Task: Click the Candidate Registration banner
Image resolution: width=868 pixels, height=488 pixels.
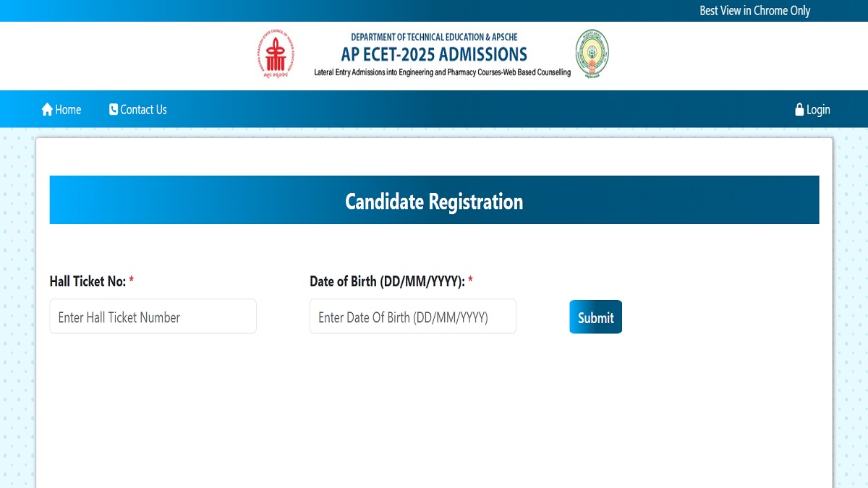Action: (434, 200)
